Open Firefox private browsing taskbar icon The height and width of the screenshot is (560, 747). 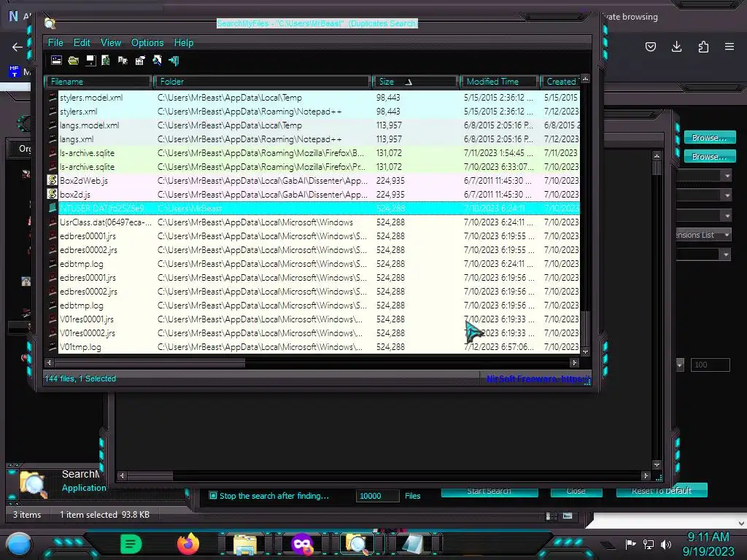coord(302,544)
